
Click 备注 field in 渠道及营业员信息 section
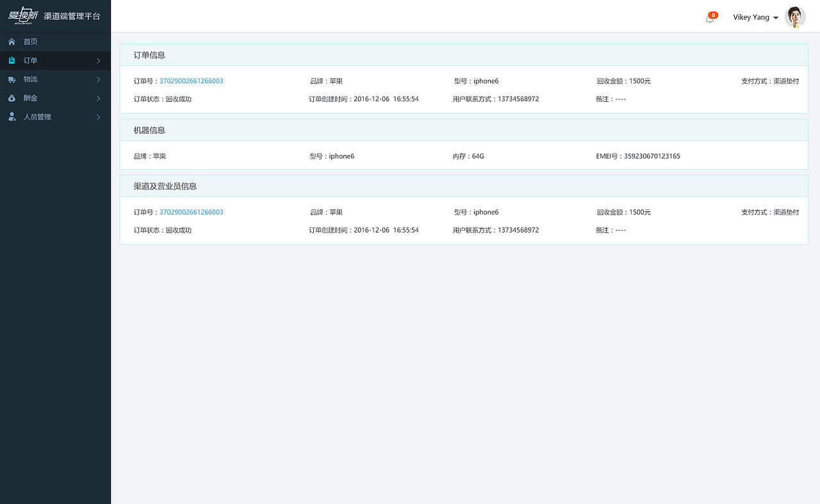tap(611, 230)
